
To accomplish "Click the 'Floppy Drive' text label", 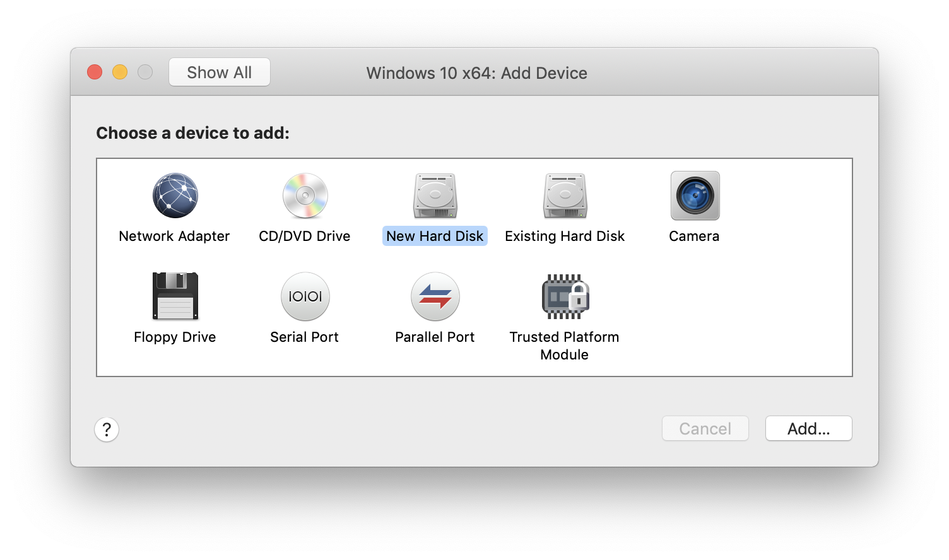I will [175, 337].
